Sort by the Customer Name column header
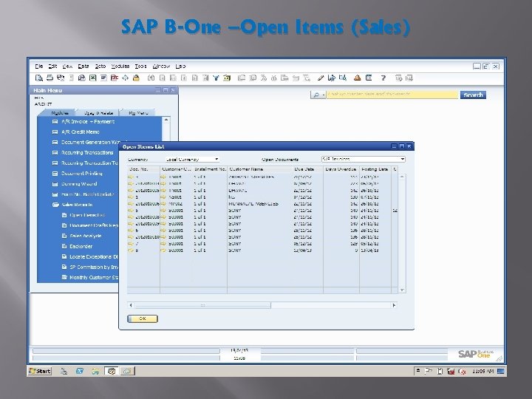Image resolution: width=532 pixels, height=399 pixels. pos(259,169)
